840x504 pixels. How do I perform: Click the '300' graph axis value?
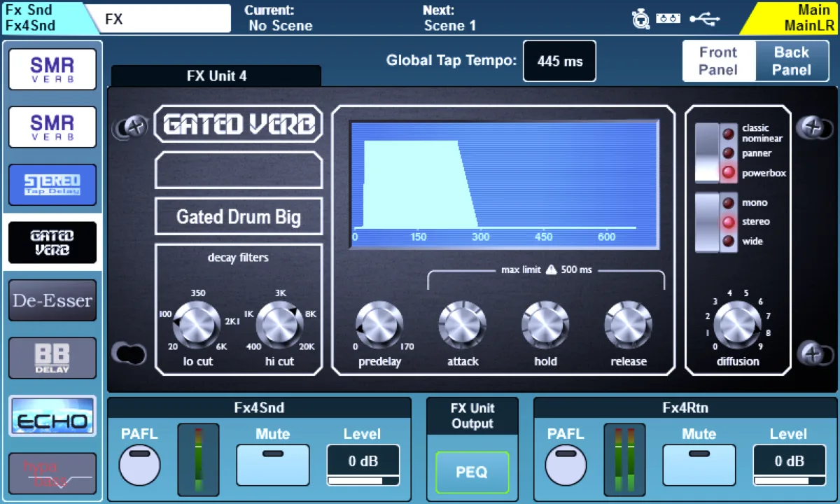pyautogui.click(x=480, y=237)
